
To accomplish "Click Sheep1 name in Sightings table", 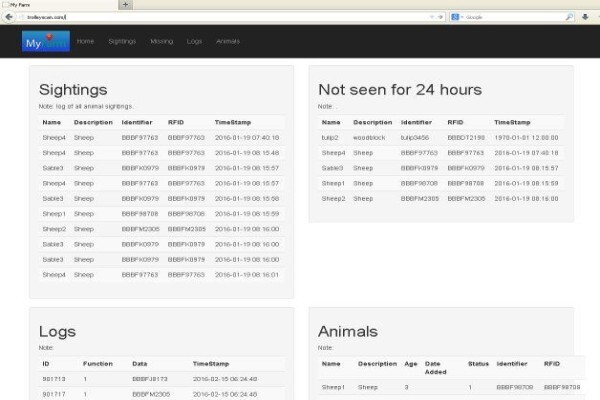I will (x=54, y=214).
